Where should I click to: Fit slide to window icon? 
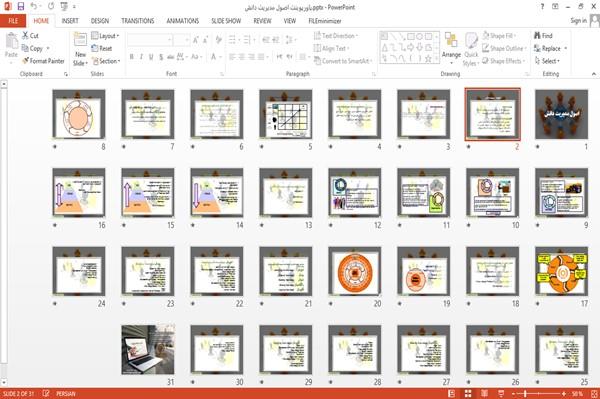pyautogui.click(x=594, y=393)
